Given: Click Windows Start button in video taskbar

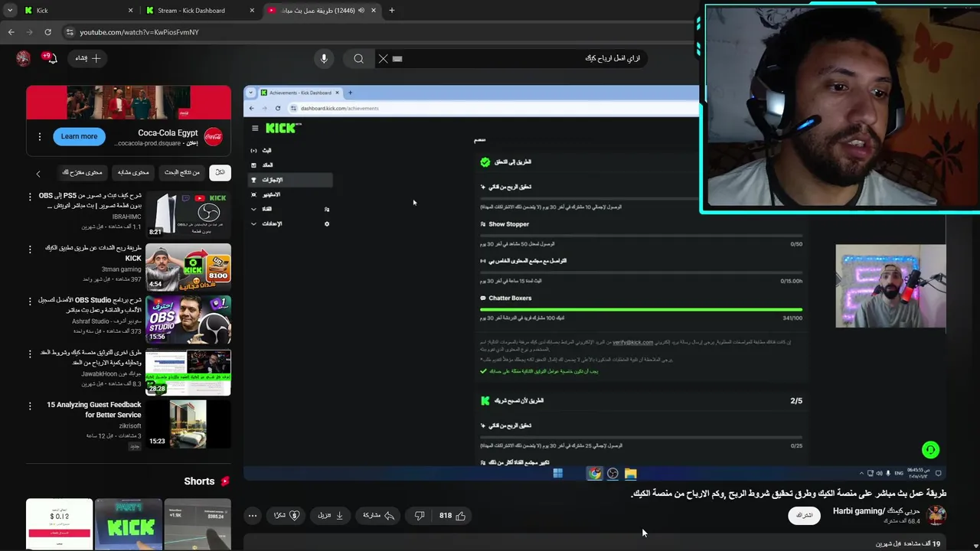Looking at the screenshot, I should [558, 474].
